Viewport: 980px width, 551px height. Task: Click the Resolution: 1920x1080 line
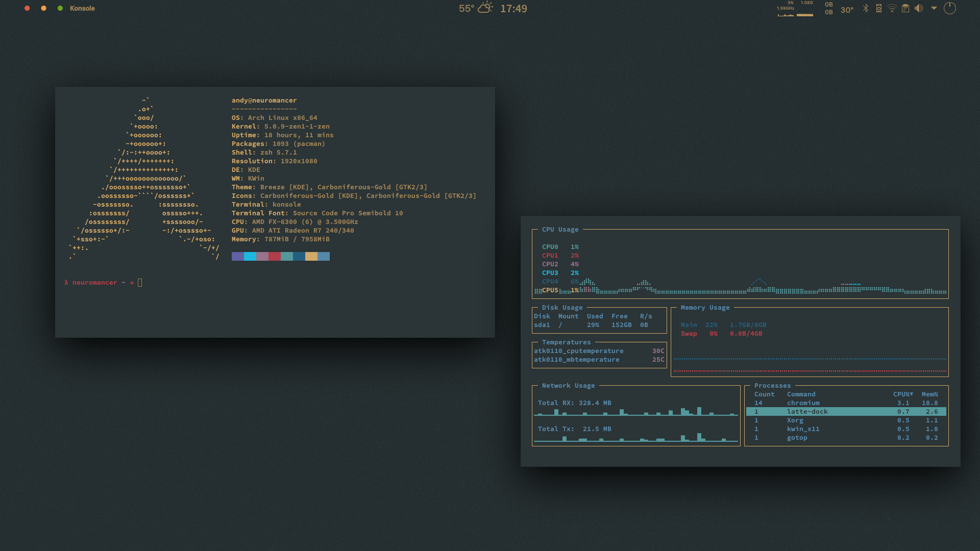point(275,161)
